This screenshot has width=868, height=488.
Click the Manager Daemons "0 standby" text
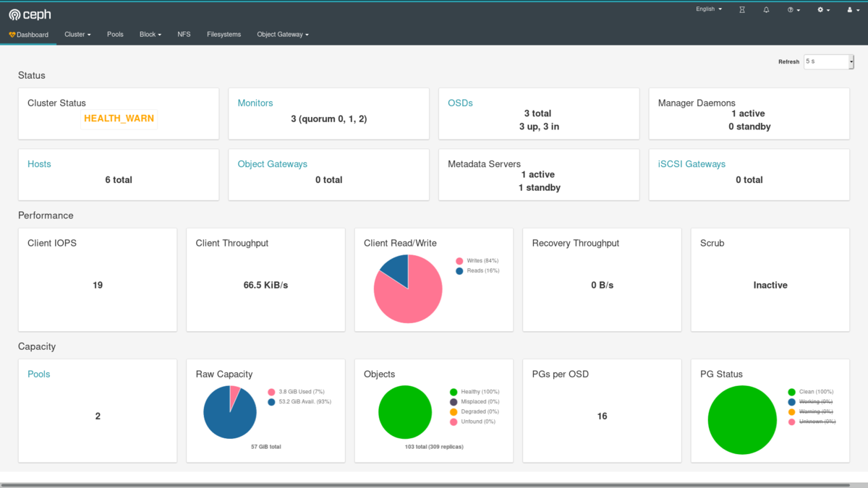coord(749,127)
